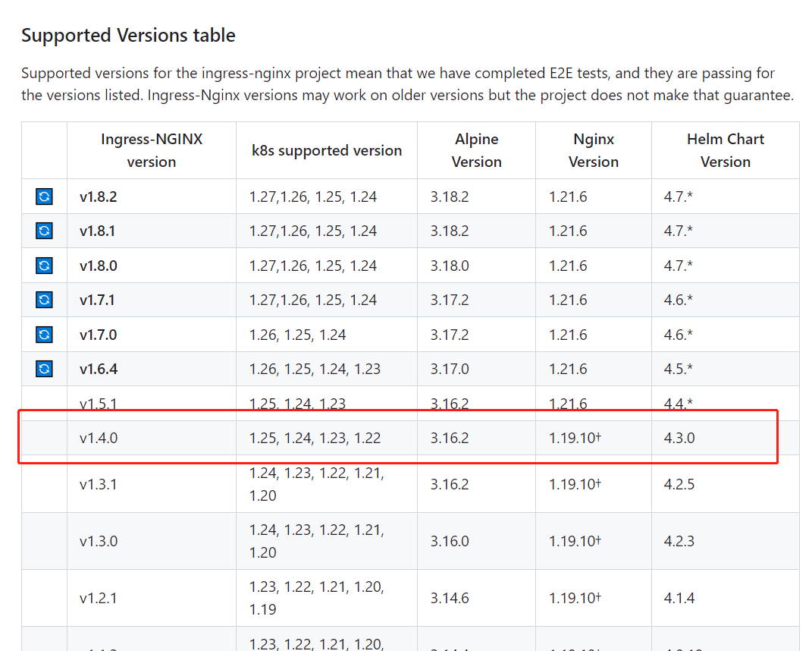Click k8s versions '1.26, 1.25, 1.24, 1.23' cell
This screenshot has width=812, height=651.
tap(326, 369)
